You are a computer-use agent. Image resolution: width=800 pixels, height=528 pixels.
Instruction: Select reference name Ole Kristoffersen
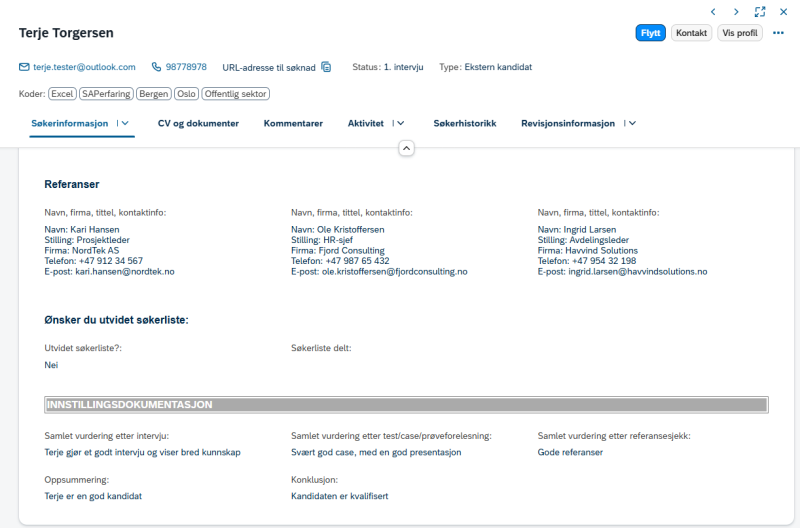[351, 230]
